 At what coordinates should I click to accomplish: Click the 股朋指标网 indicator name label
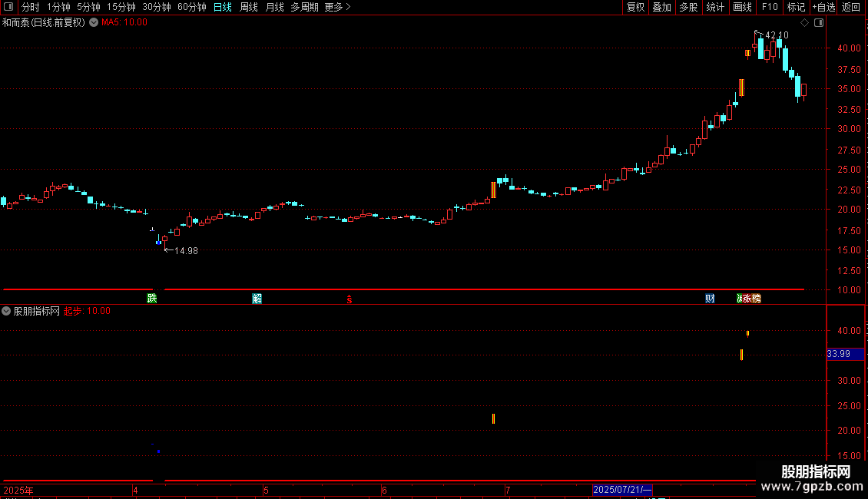click(37, 311)
